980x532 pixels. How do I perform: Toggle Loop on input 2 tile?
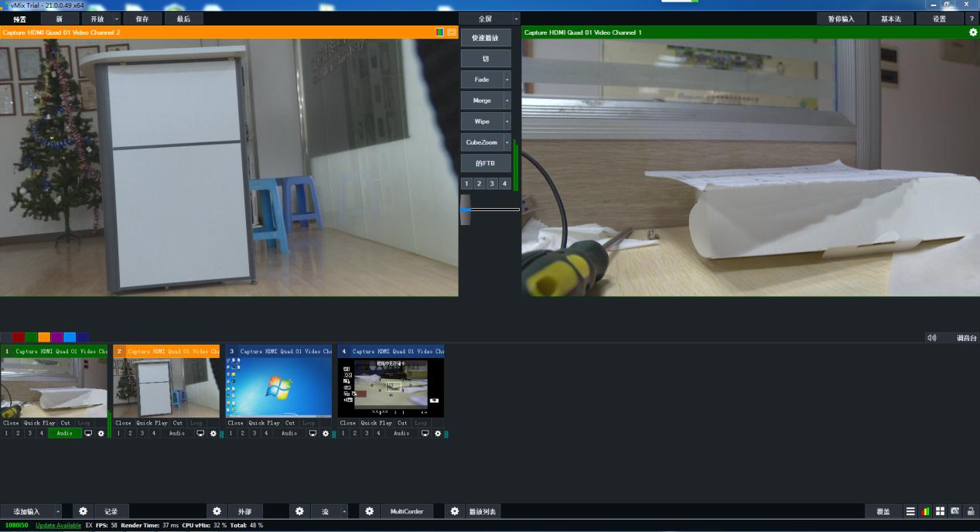[196, 423]
